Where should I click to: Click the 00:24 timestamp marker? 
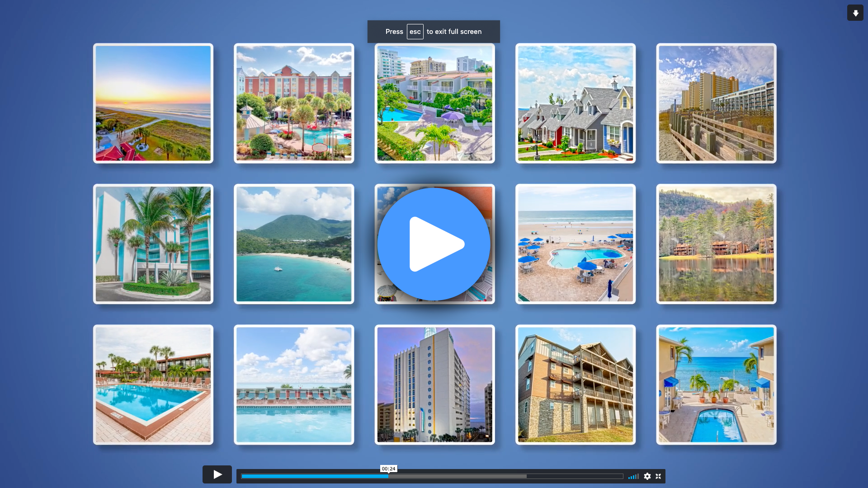pos(388,469)
